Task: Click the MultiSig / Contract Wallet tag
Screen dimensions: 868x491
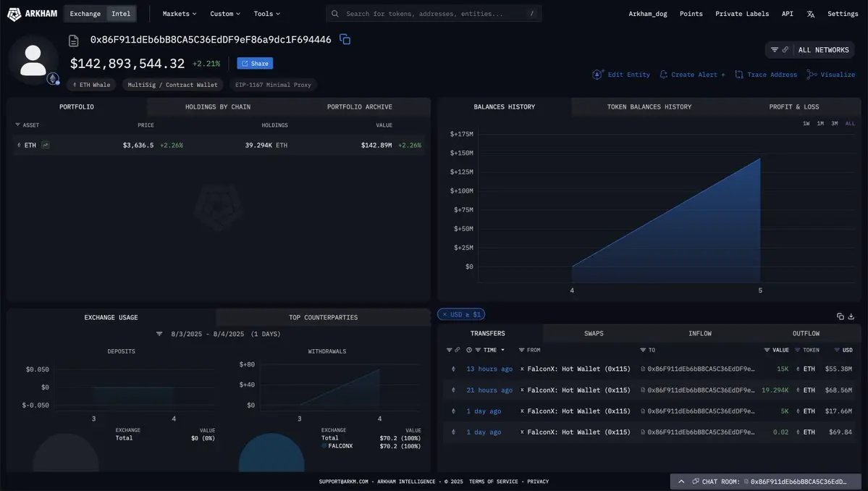Action: click(x=173, y=85)
